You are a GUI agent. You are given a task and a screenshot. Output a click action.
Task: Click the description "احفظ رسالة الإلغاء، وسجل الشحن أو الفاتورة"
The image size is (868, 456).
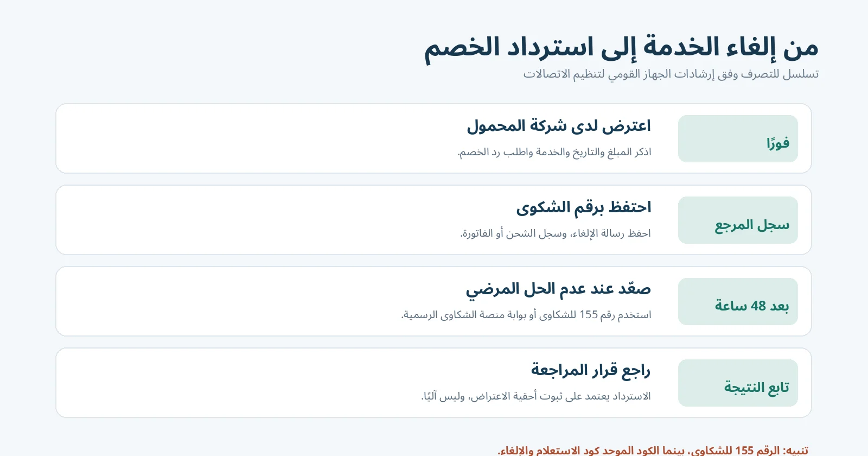[x=556, y=233]
